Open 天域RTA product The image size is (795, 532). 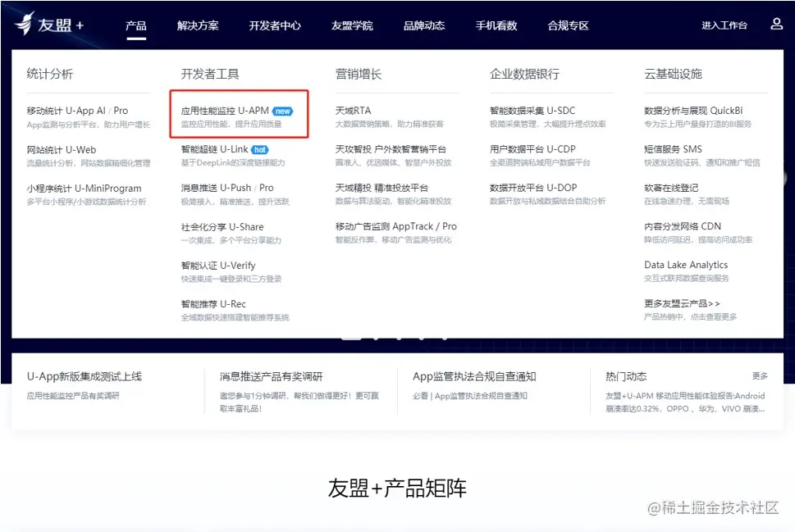(353, 111)
